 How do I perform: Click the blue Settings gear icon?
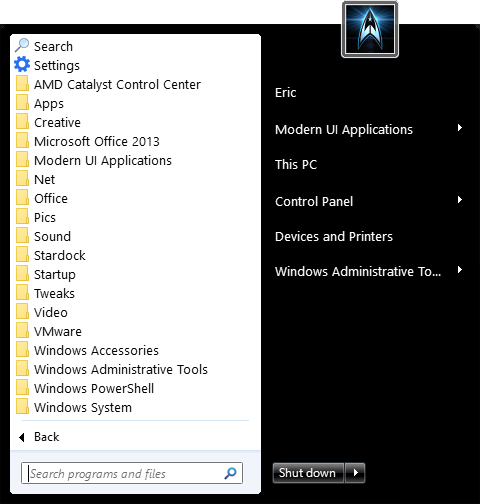coord(22,64)
